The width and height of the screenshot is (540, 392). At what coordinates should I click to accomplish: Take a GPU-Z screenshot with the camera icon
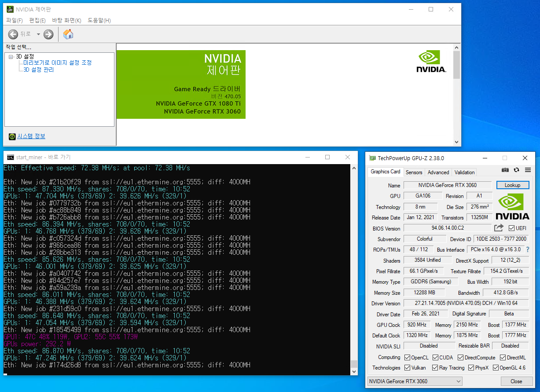click(505, 170)
